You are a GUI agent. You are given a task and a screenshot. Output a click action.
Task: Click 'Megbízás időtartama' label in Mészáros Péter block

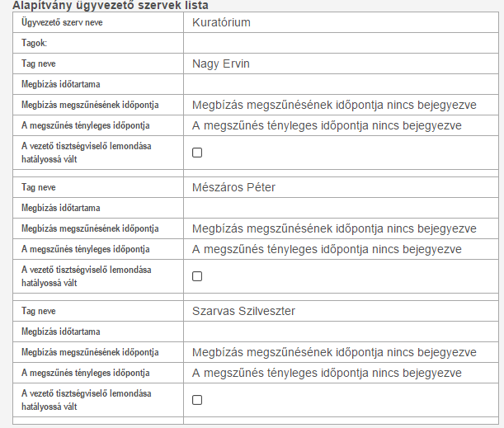[x=61, y=208]
